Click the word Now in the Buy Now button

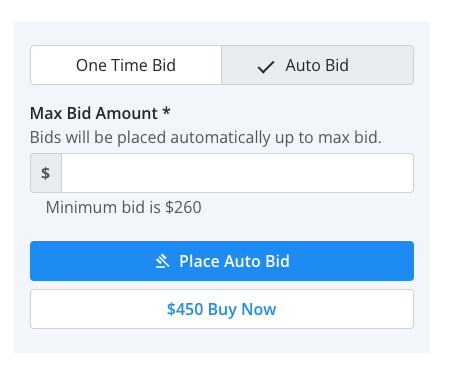coord(259,309)
